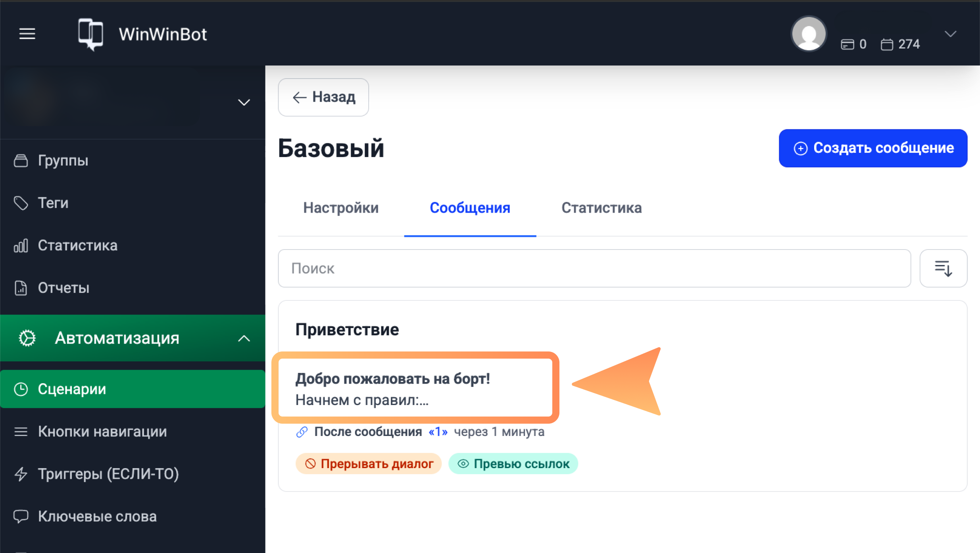Switch to the Настройки tab
Screen dimensions: 980x553
341,208
